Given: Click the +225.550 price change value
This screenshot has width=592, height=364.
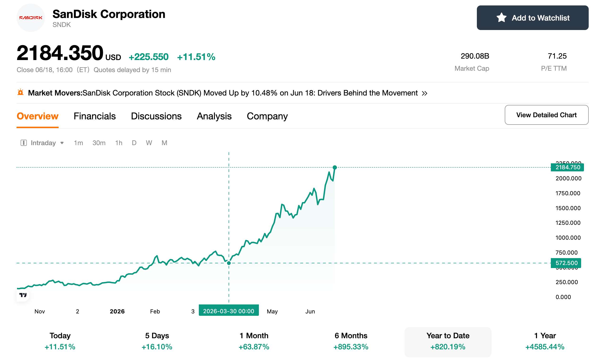Looking at the screenshot, I should tap(148, 57).
